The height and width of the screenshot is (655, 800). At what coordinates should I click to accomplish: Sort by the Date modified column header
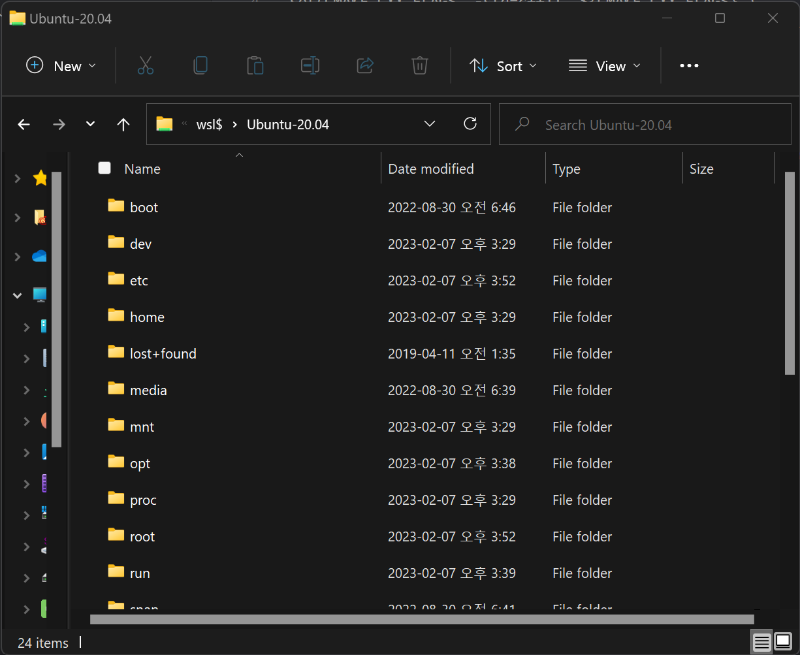pos(431,169)
